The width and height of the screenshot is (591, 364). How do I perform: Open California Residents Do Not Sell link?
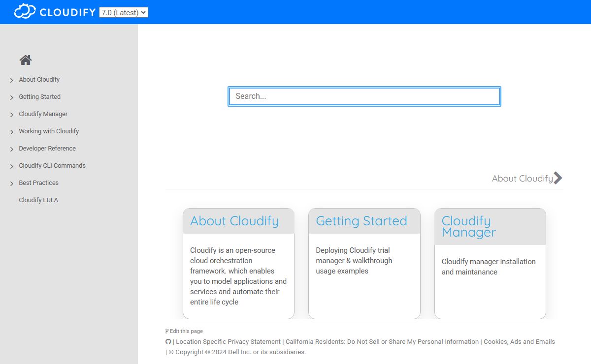coord(382,342)
